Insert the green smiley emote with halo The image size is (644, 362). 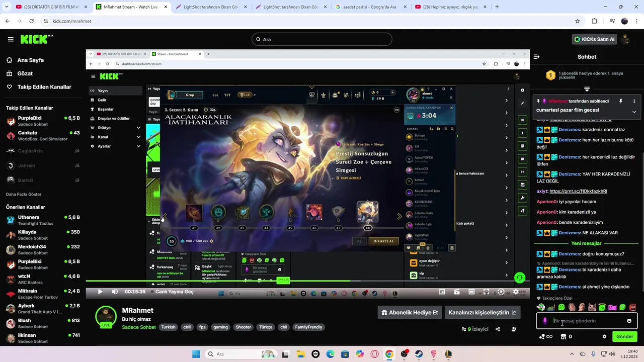602,307
